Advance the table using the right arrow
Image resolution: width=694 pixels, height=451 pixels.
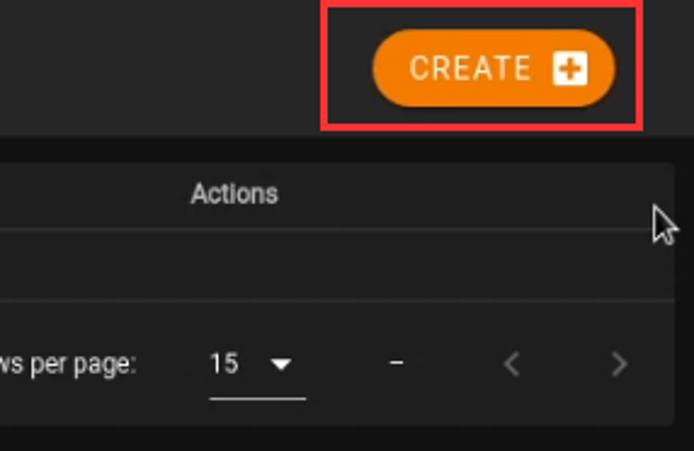[619, 364]
